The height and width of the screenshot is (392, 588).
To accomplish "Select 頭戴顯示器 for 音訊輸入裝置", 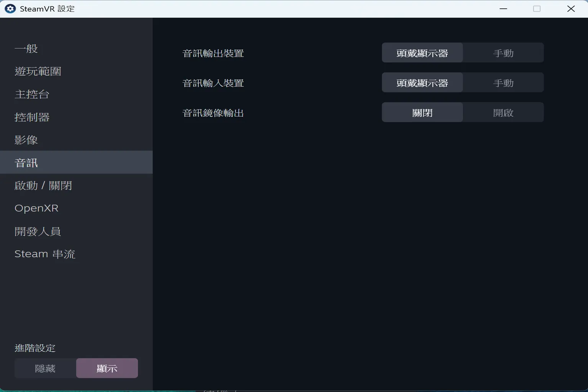I will pyautogui.click(x=422, y=82).
